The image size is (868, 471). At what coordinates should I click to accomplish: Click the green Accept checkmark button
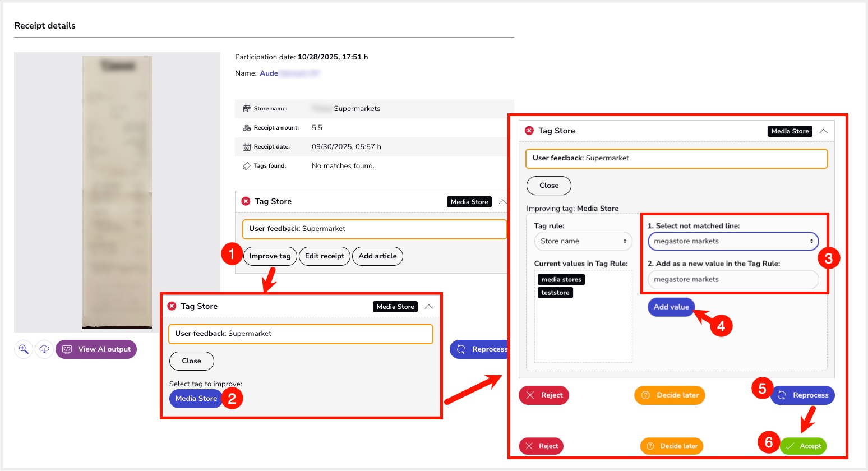pos(804,446)
